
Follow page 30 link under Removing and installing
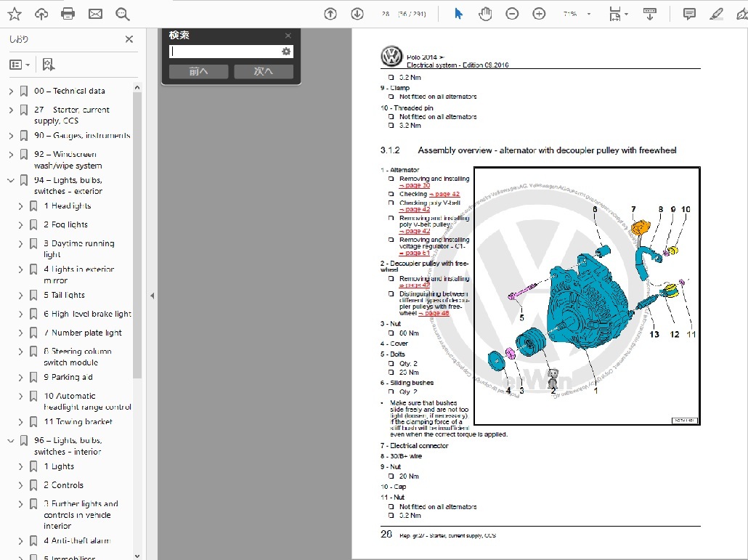(415, 185)
